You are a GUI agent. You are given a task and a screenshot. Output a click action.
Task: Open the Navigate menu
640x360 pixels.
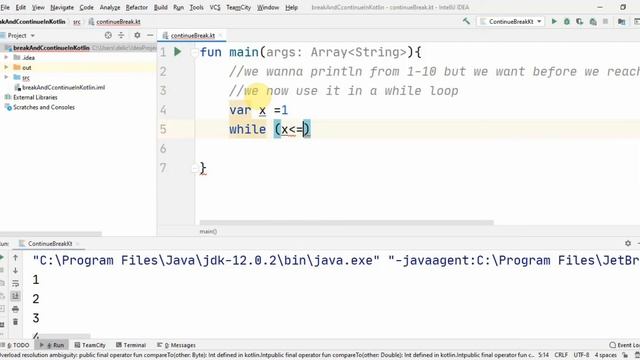pos(62,7)
